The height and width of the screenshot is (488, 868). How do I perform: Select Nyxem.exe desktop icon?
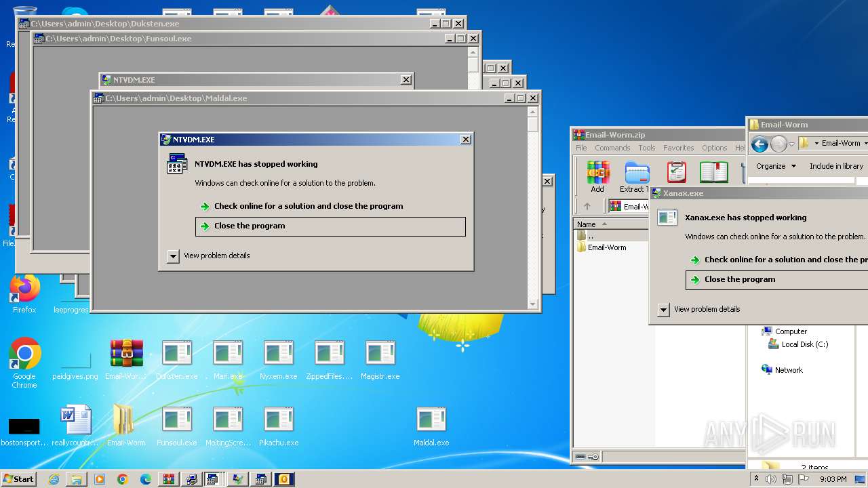pos(279,360)
